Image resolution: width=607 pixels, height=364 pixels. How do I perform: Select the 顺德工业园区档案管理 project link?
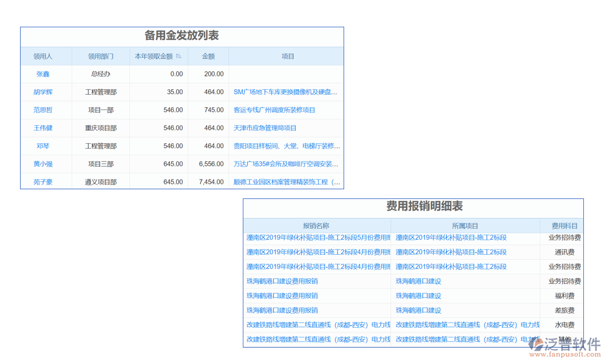(287, 182)
